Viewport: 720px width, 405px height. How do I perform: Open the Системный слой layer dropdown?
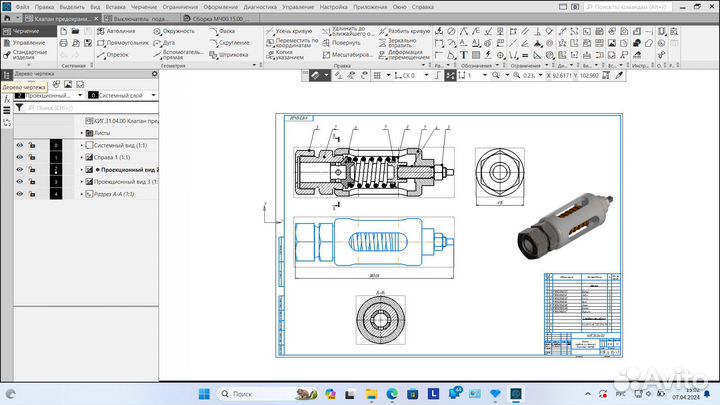pyautogui.click(x=153, y=95)
